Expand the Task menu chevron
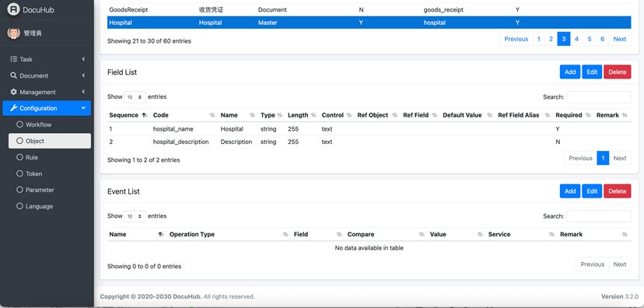The width and height of the screenshot is (644, 308). pyautogui.click(x=83, y=59)
